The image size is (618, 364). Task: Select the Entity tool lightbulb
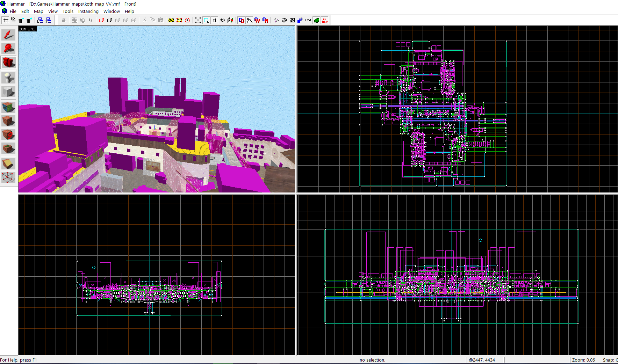click(x=8, y=77)
